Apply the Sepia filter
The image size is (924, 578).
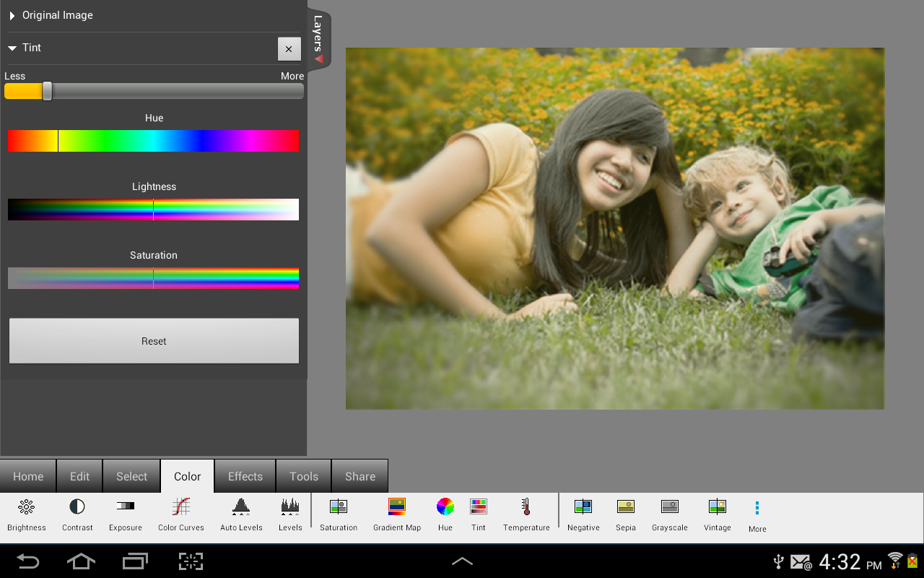tap(626, 514)
